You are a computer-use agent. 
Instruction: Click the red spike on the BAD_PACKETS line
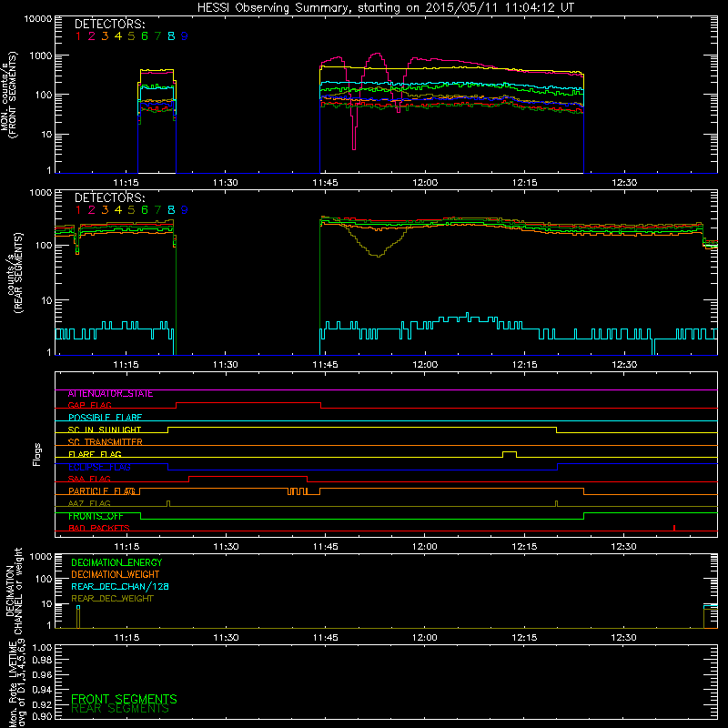tap(674, 528)
